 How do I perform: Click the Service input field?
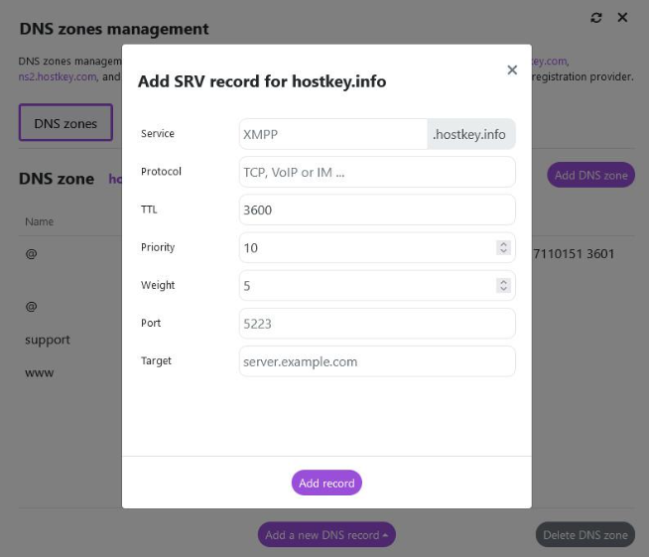(x=333, y=134)
